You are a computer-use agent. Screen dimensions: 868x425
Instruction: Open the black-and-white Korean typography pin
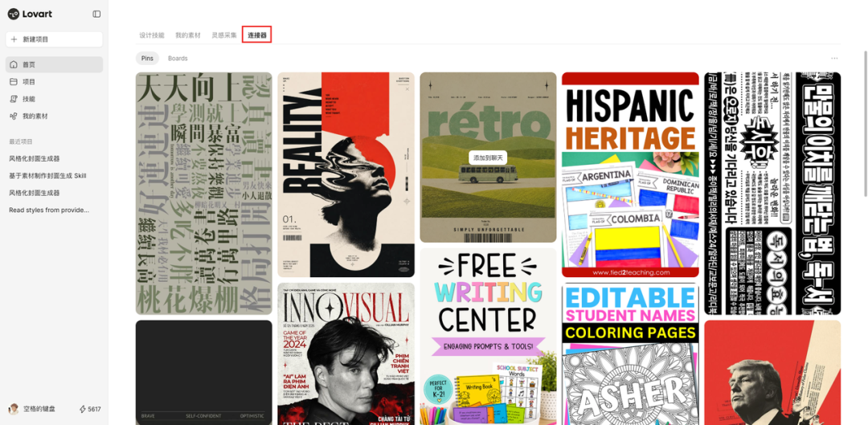click(772, 193)
